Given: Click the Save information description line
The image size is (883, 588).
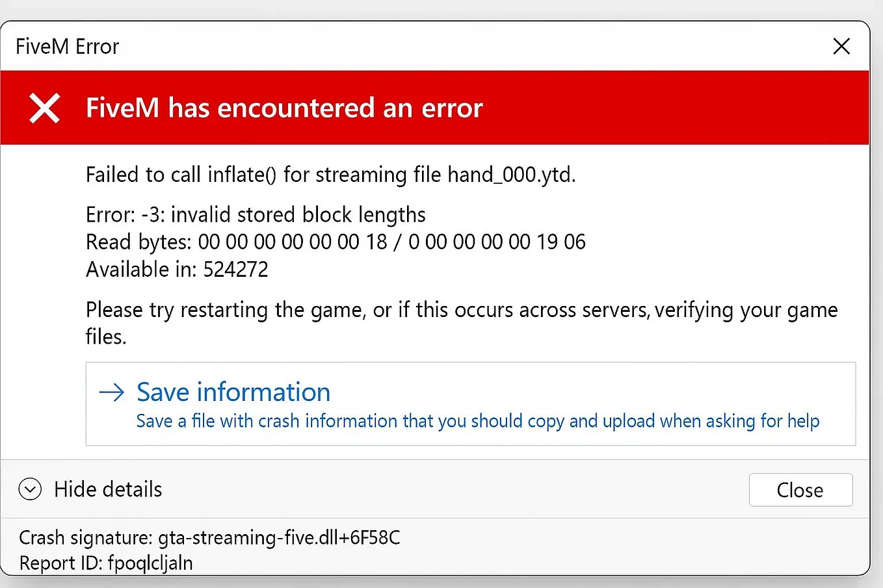Looking at the screenshot, I should point(477,421).
